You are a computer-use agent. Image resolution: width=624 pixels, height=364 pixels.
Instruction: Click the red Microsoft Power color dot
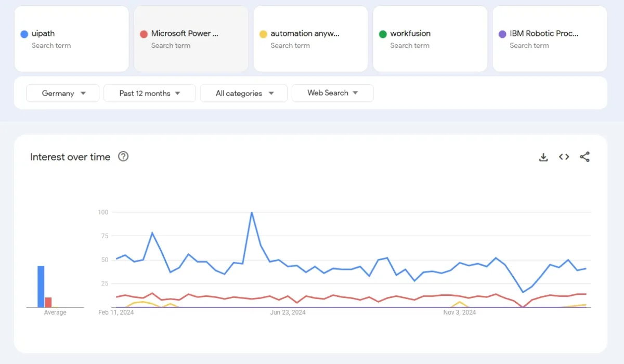click(144, 34)
